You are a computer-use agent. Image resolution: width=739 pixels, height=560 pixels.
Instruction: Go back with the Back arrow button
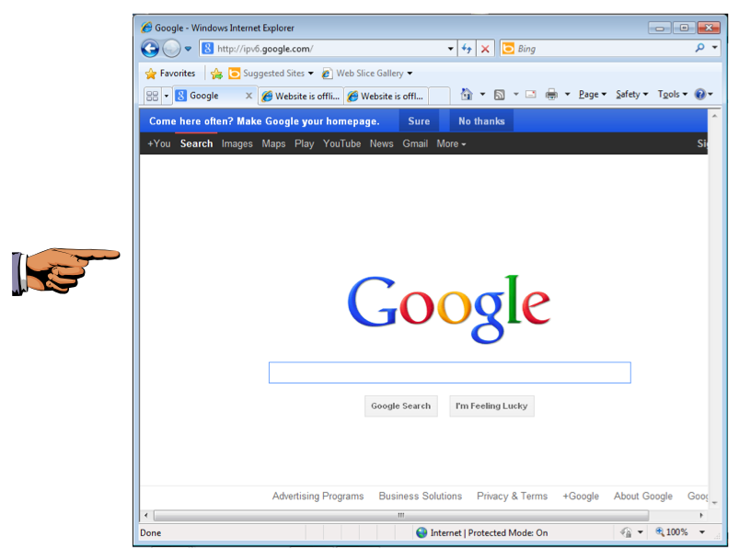point(150,48)
